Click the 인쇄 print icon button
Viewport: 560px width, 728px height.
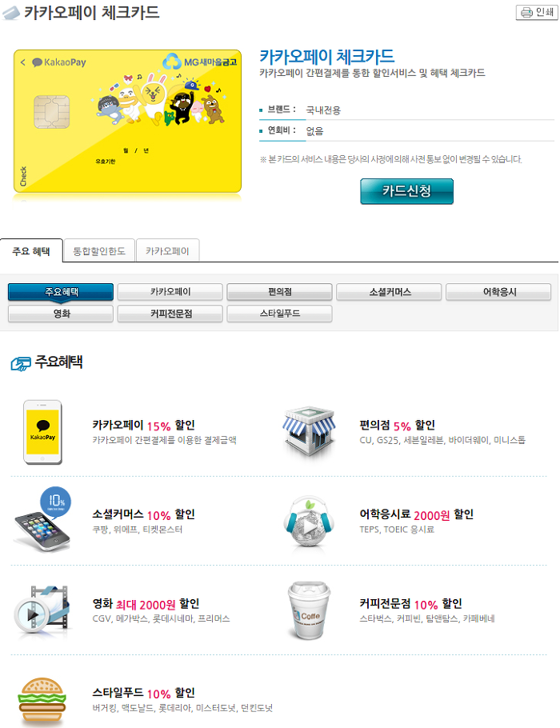pyautogui.click(x=537, y=12)
